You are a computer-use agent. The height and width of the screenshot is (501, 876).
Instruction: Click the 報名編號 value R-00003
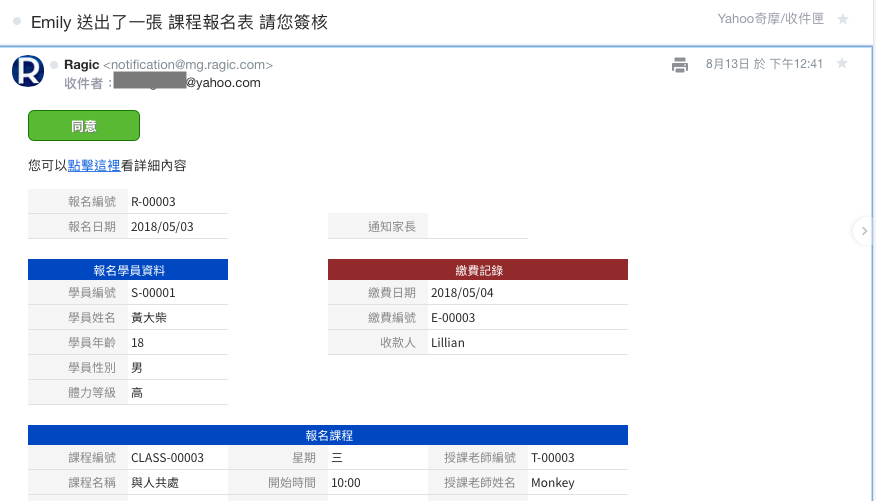coord(153,202)
